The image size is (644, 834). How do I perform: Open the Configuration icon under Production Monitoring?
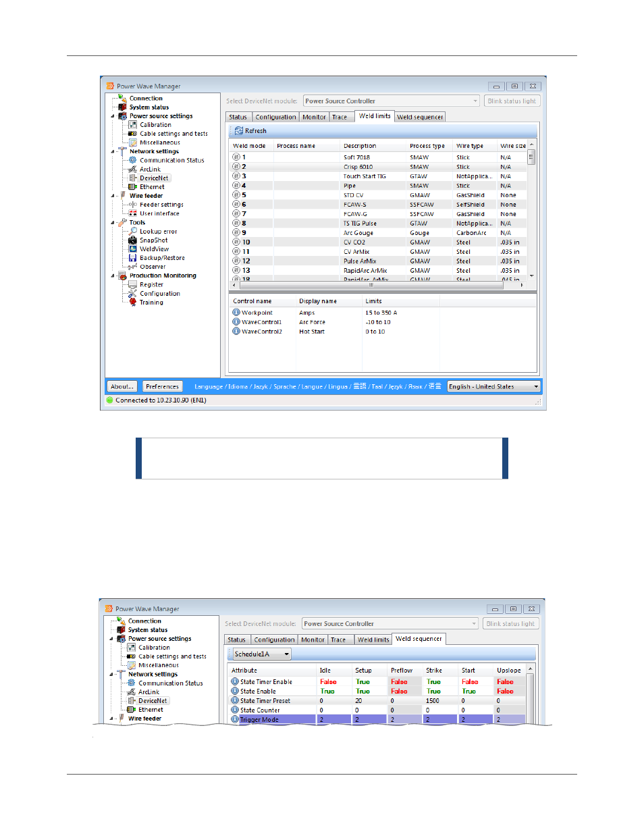point(132,293)
